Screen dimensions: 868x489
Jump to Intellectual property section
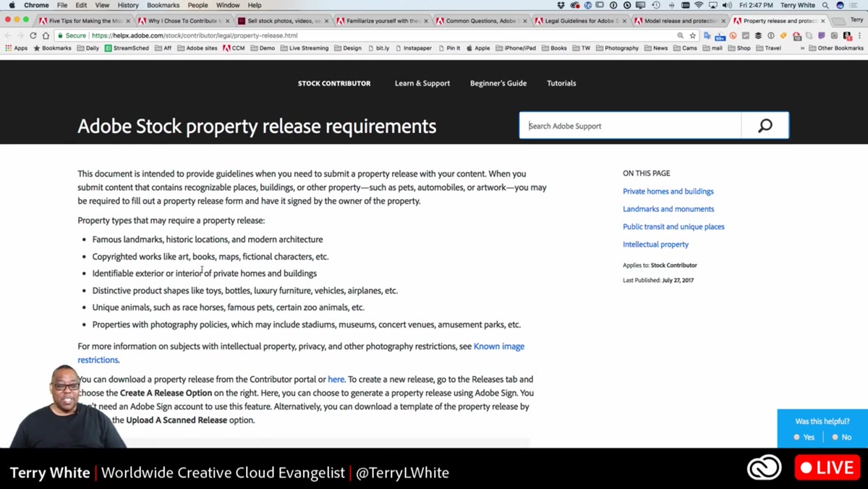pyautogui.click(x=655, y=244)
